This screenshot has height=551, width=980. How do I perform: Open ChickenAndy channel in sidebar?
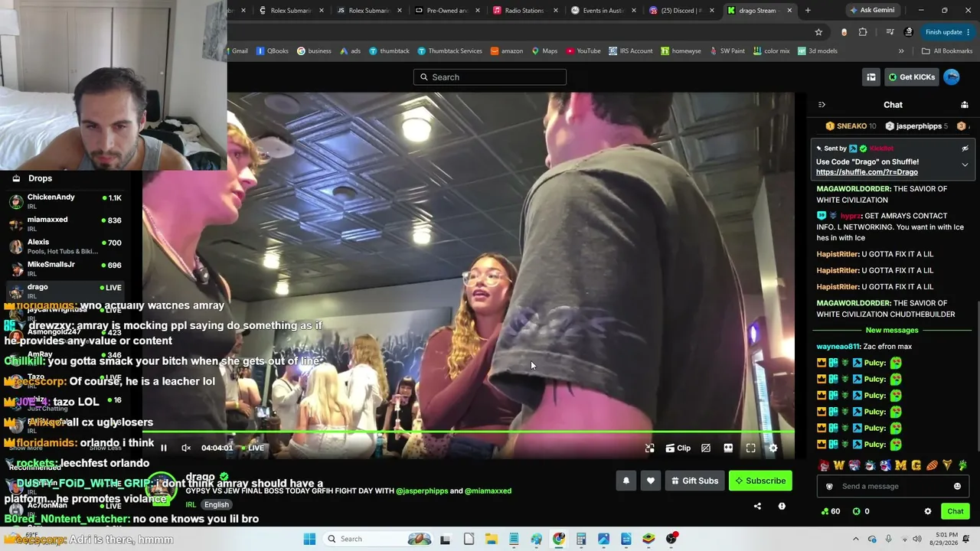point(65,201)
